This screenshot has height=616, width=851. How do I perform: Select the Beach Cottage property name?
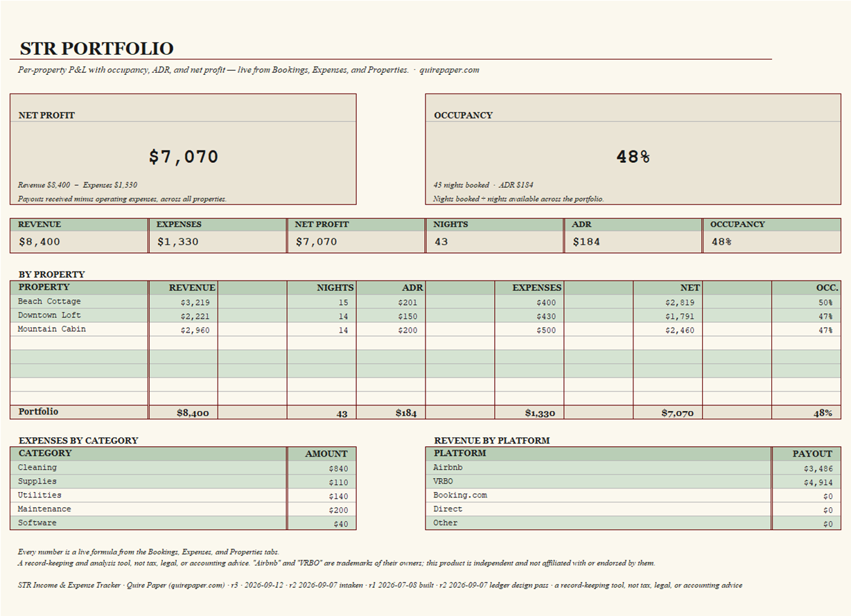point(49,301)
